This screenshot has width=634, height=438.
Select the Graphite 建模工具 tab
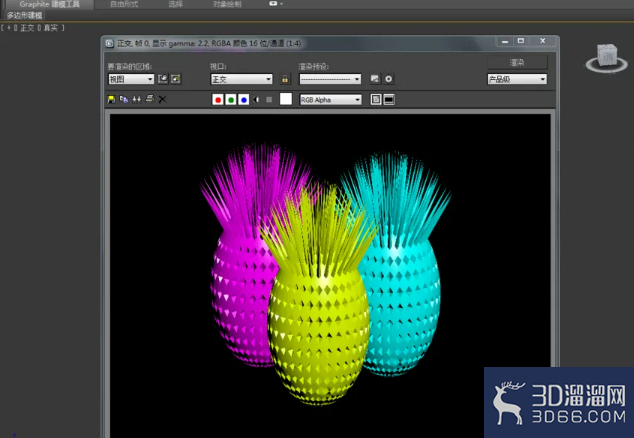click(50, 4)
